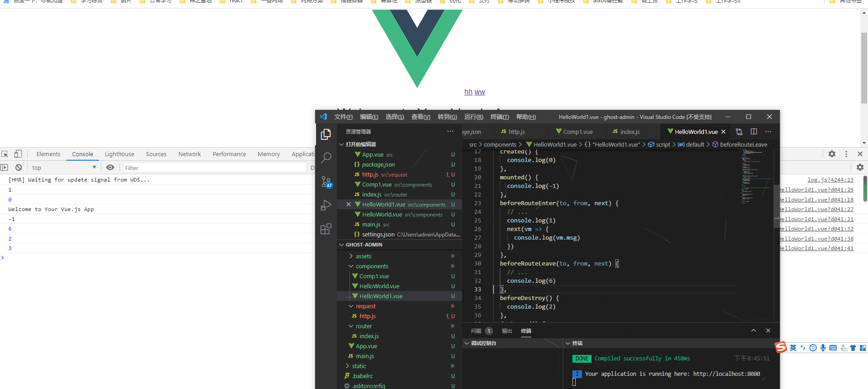Screen dimensions: 868x389
Task: Click the Sogou soft keyboard icon
Action: (833, 348)
